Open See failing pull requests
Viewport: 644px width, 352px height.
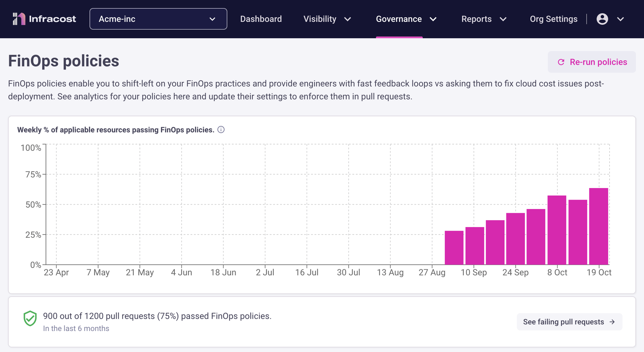click(x=569, y=322)
